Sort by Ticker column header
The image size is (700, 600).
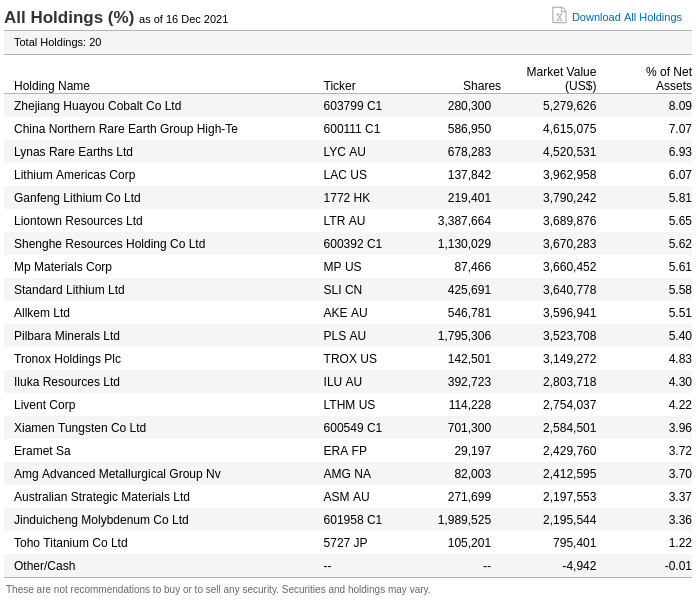point(339,86)
